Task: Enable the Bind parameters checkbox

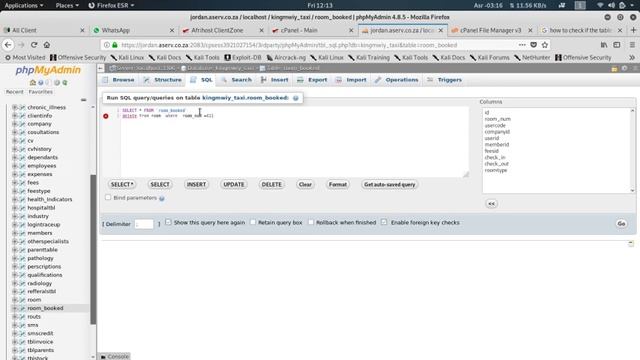Action: pos(108,198)
